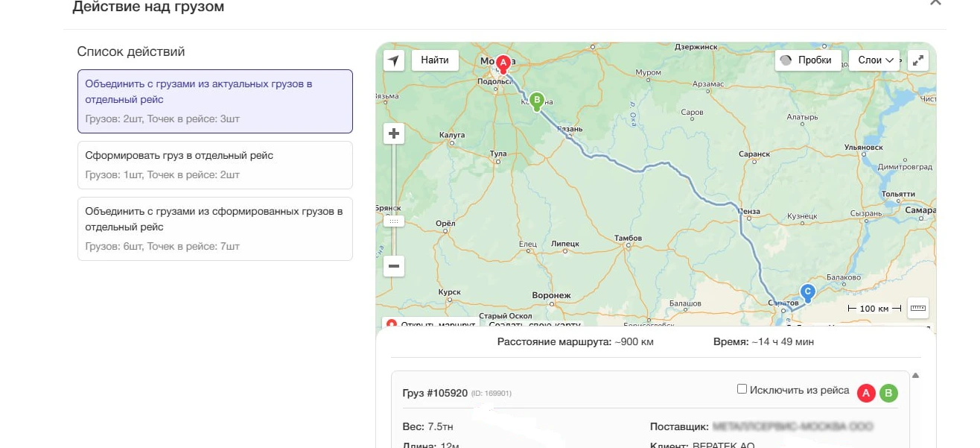
Task: Open the 'Слои' layers dropdown
Action: [x=874, y=60]
